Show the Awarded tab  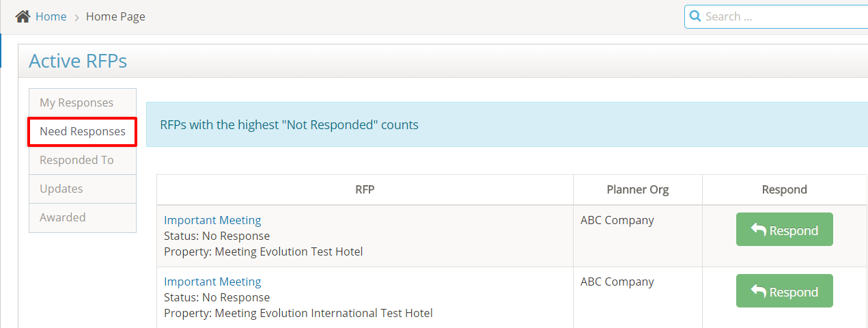pyautogui.click(x=63, y=217)
